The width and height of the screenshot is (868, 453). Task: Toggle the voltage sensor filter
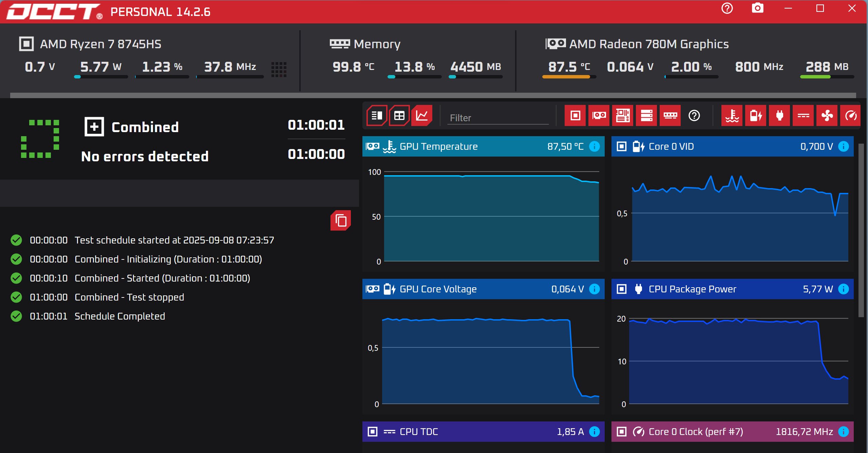pos(756,116)
